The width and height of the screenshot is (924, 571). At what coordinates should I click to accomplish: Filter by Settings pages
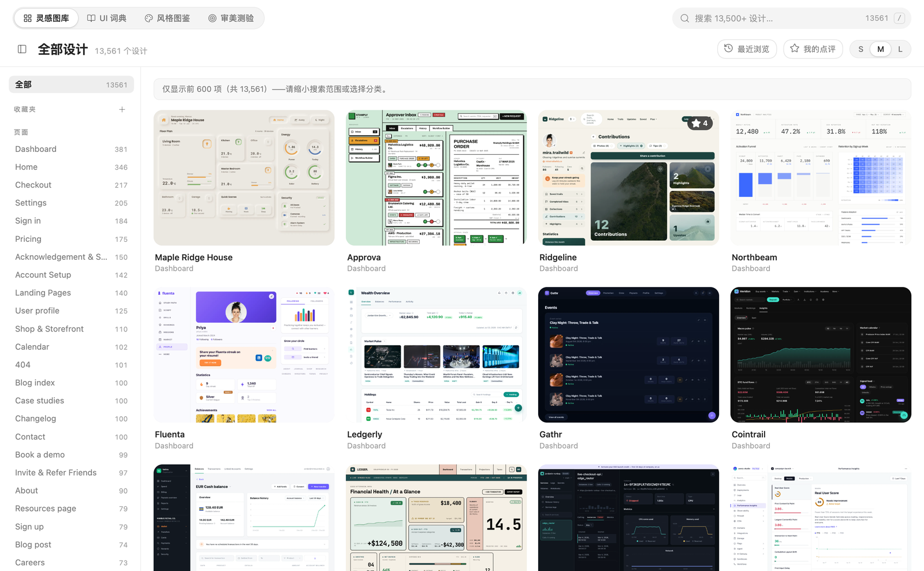[x=71, y=203]
